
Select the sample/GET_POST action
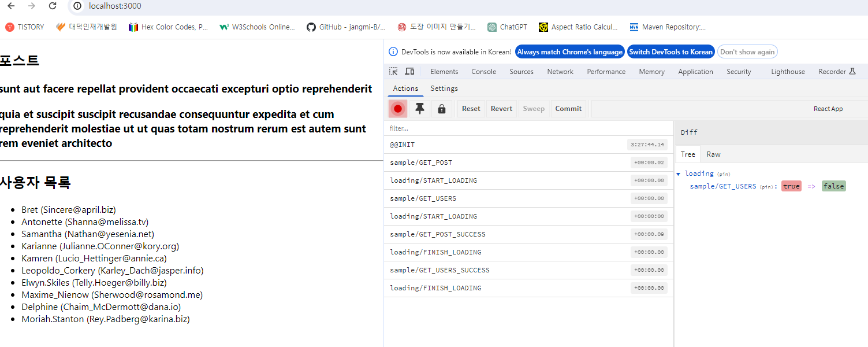(x=528, y=163)
